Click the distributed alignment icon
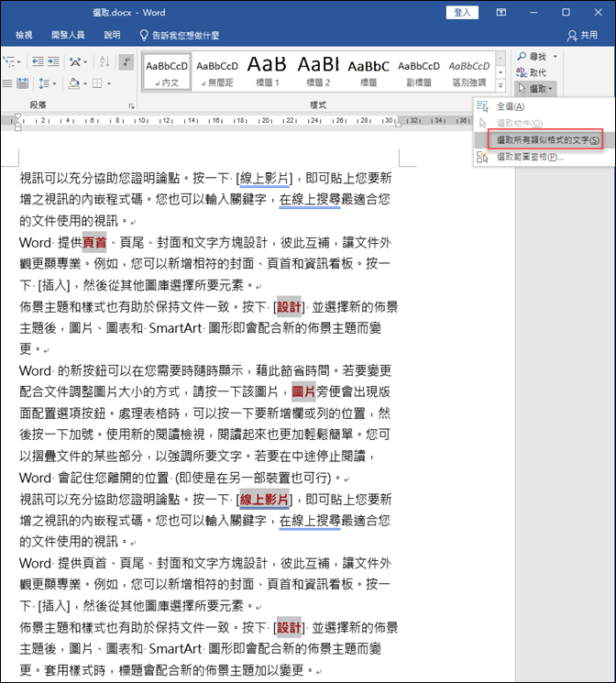 coord(23,83)
